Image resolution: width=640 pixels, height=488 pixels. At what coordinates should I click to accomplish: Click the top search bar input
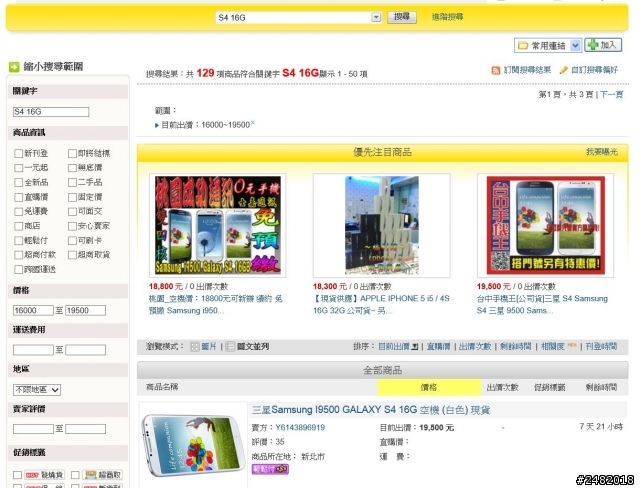click(x=293, y=18)
